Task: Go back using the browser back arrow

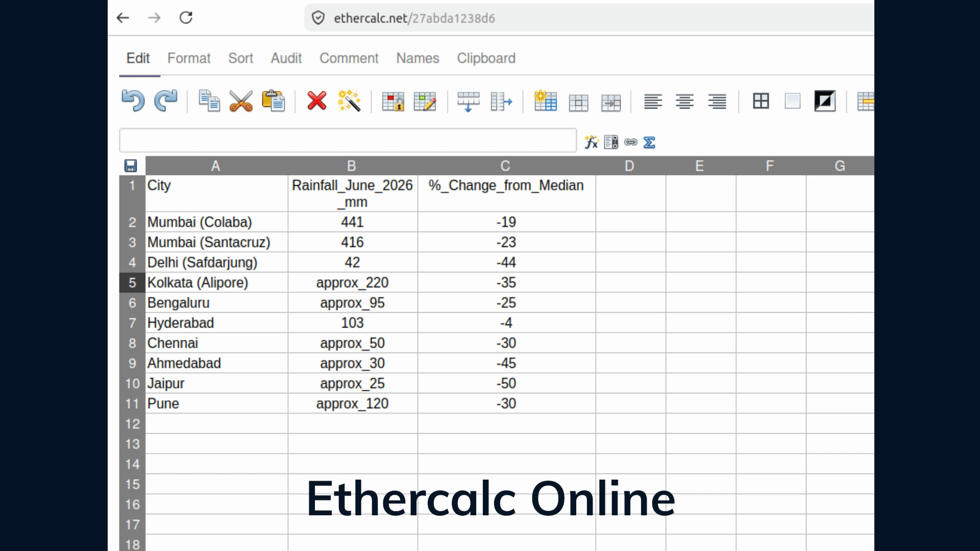Action: point(123,18)
